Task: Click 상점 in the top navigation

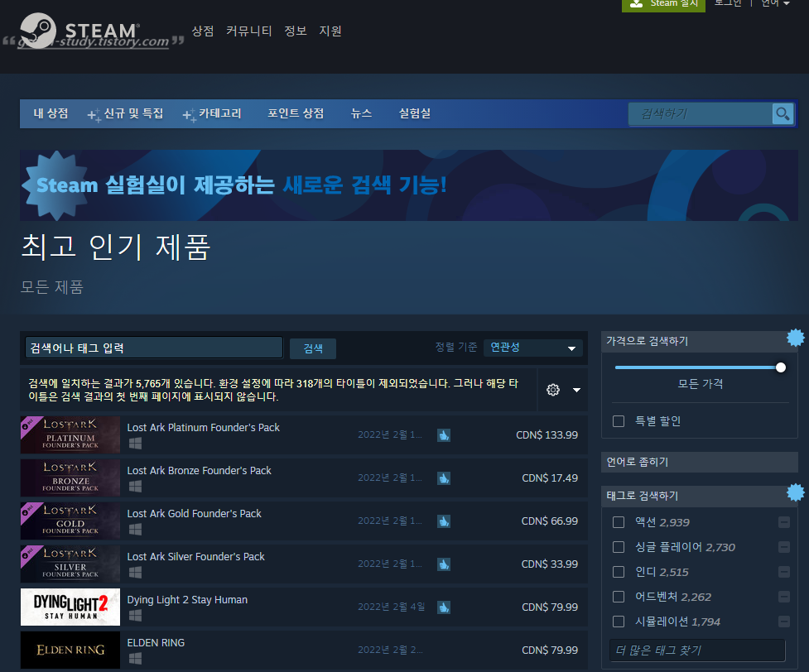Action: click(203, 31)
